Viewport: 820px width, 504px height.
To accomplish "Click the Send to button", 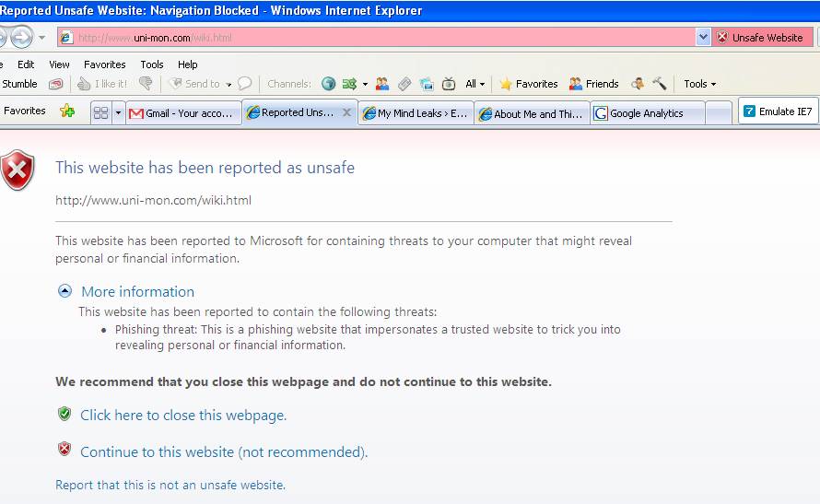I will [x=196, y=84].
